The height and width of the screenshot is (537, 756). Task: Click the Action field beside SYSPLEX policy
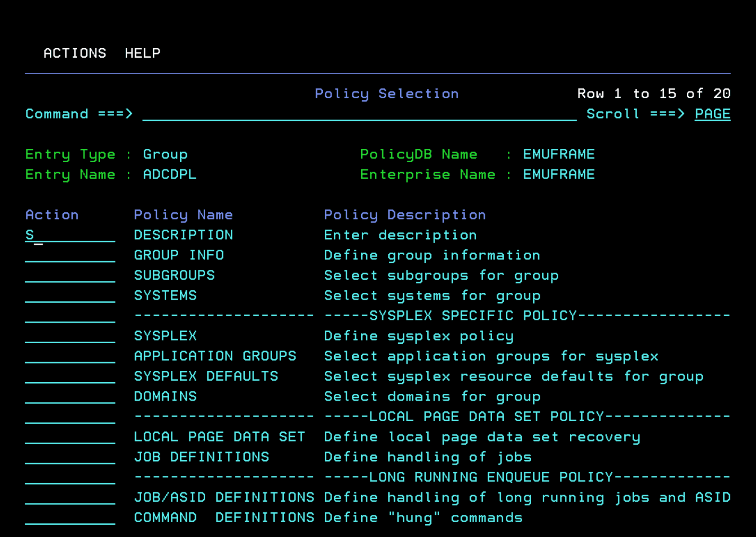70,336
